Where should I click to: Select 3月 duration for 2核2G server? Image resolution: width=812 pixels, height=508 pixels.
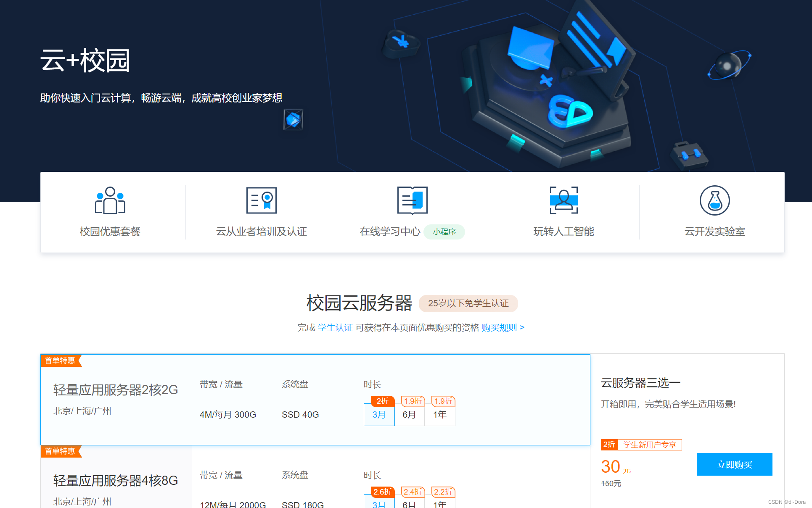coord(379,415)
